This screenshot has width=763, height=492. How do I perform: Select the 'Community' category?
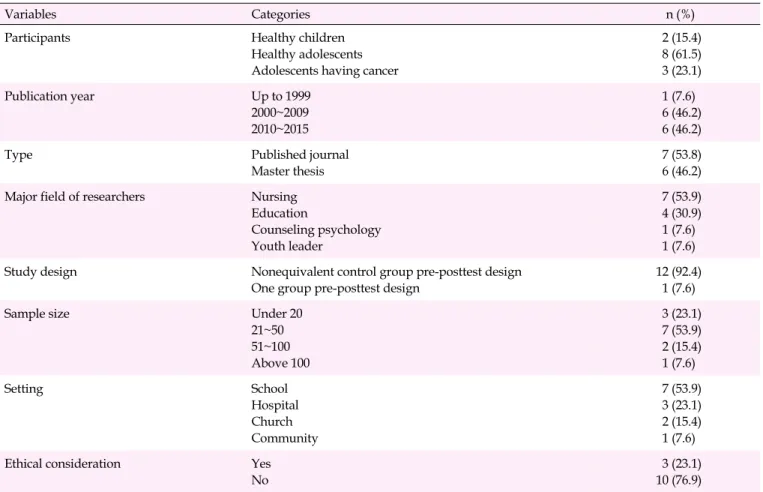[x=284, y=438]
